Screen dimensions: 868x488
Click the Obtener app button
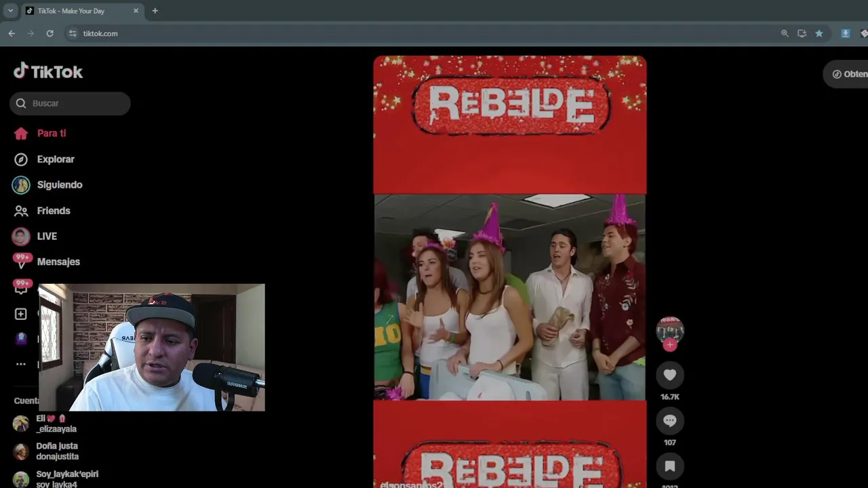(x=846, y=74)
